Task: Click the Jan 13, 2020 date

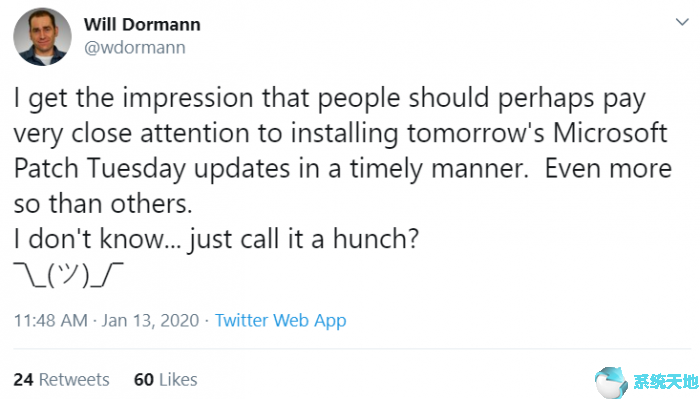Action: tap(150, 320)
